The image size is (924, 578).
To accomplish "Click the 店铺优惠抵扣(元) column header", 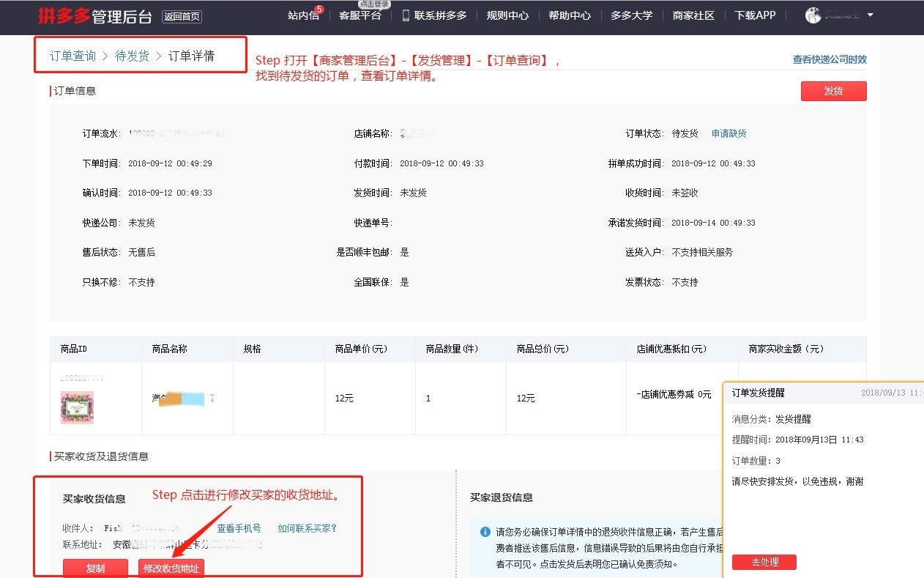I will 671,349.
